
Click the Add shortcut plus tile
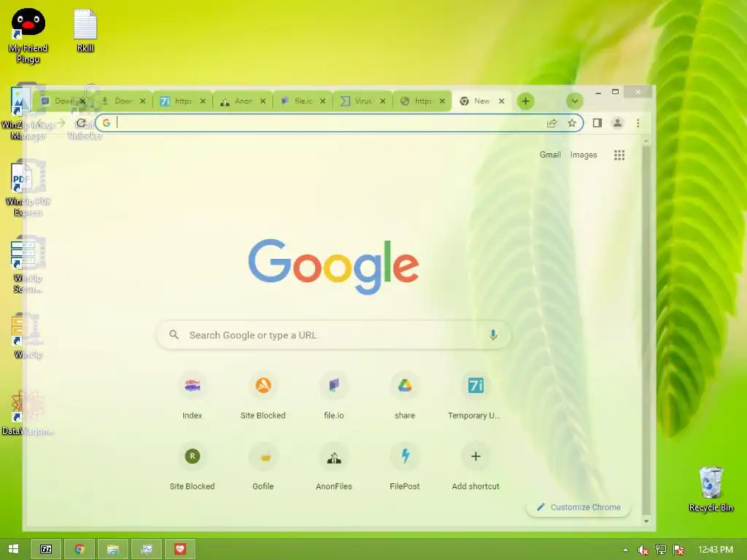476,467
